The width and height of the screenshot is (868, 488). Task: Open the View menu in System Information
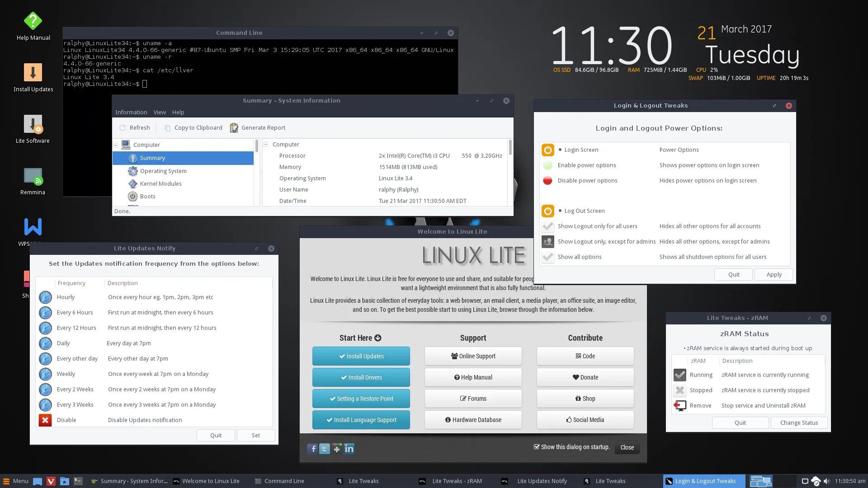click(x=160, y=113)
